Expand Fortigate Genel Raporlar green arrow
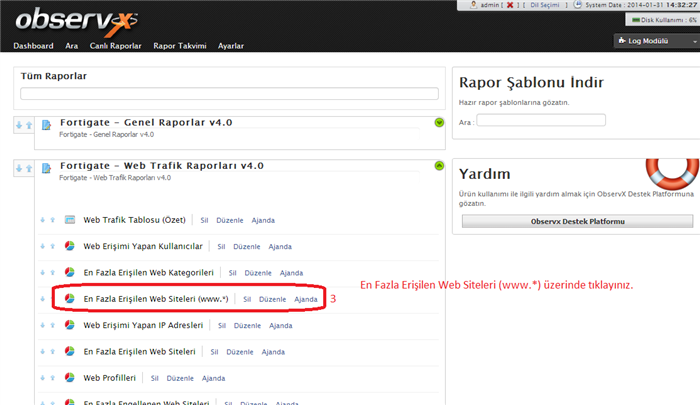 pyautogui.click(x=439, y=122)
